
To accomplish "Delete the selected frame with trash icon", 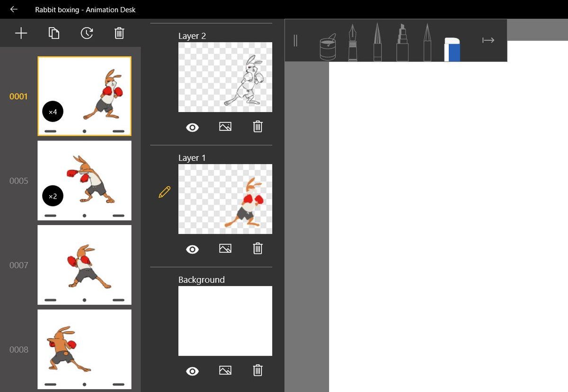I will (119, 33).
